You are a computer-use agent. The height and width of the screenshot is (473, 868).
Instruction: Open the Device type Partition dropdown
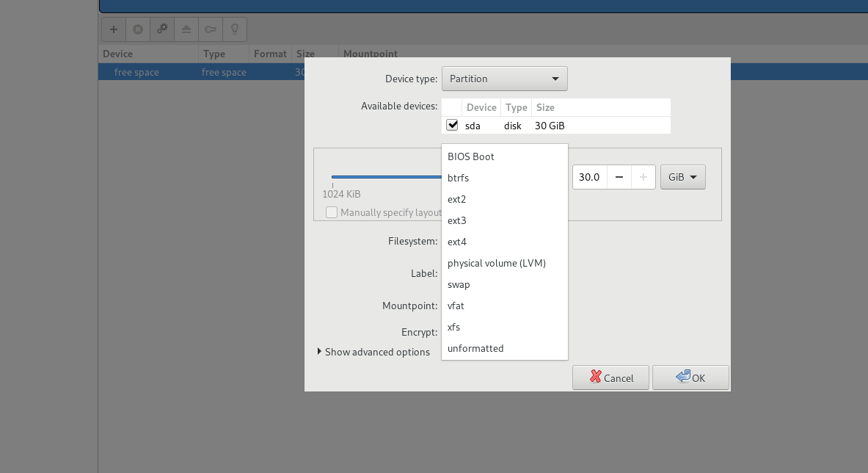coord(504,79)
